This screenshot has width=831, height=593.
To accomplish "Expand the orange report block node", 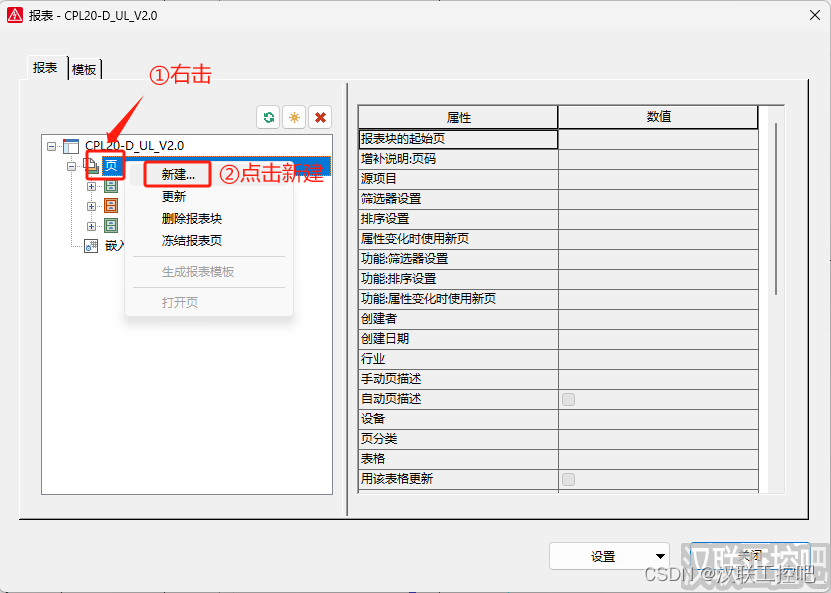I will click(91, 205).
